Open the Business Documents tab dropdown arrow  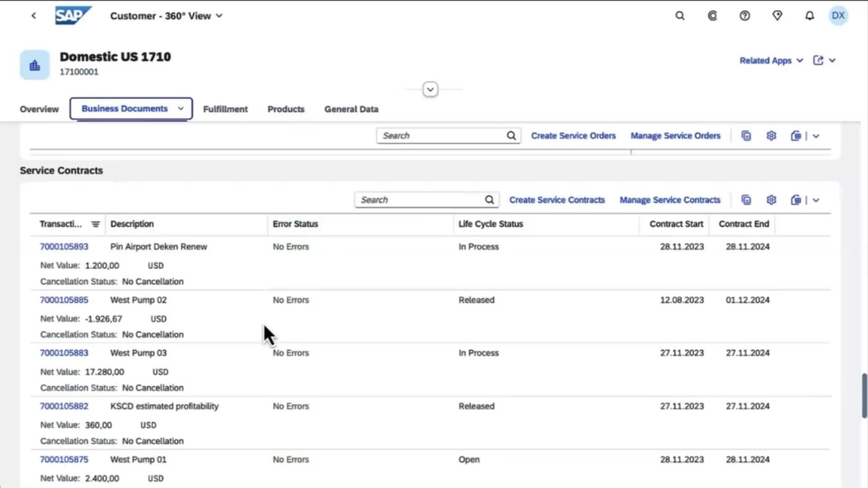click(x=181, y=108)
